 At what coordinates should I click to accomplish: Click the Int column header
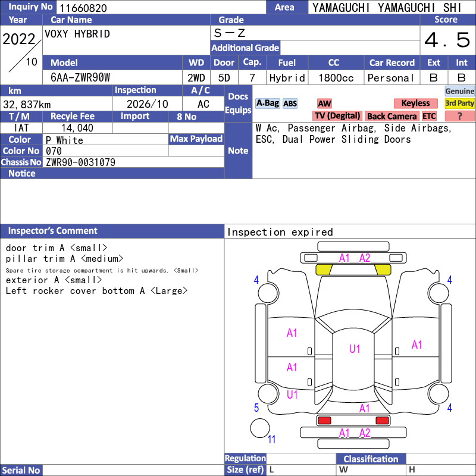462,63
